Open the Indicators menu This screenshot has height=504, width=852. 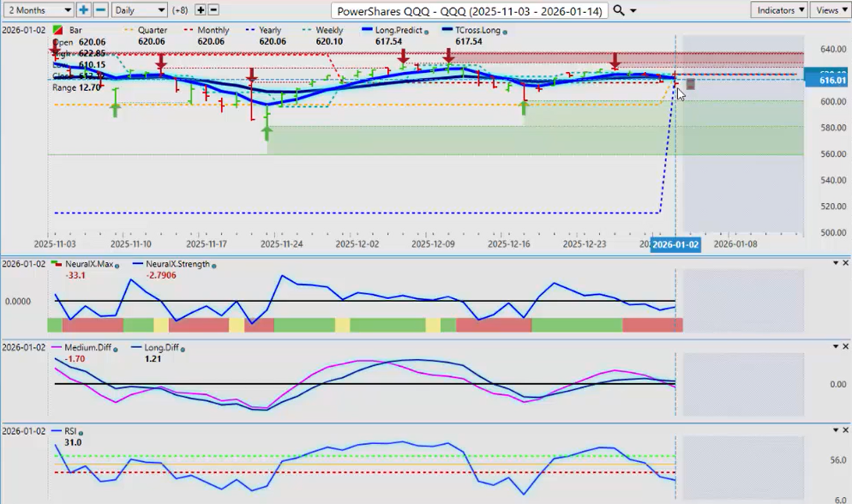click(x=778, y=10)
